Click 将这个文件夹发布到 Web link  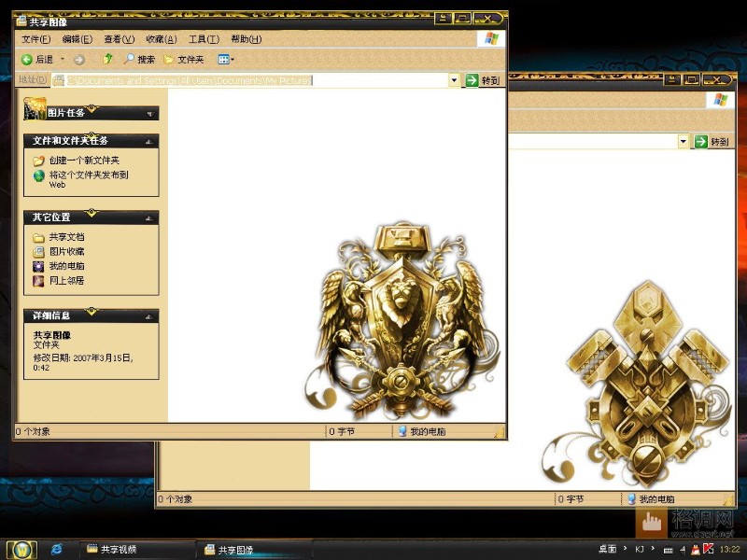tap(88, 175)
